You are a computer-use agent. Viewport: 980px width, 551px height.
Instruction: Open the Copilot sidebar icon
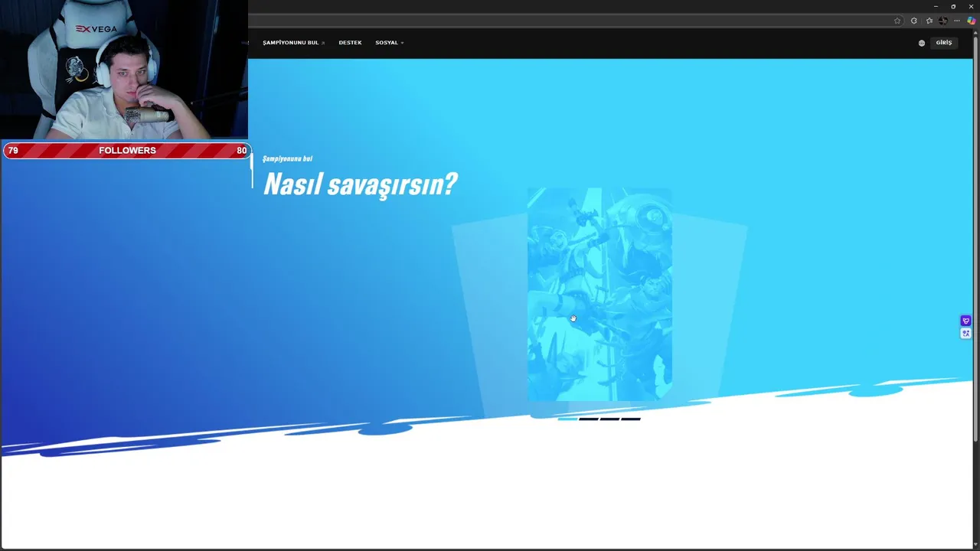coord(972,21)
